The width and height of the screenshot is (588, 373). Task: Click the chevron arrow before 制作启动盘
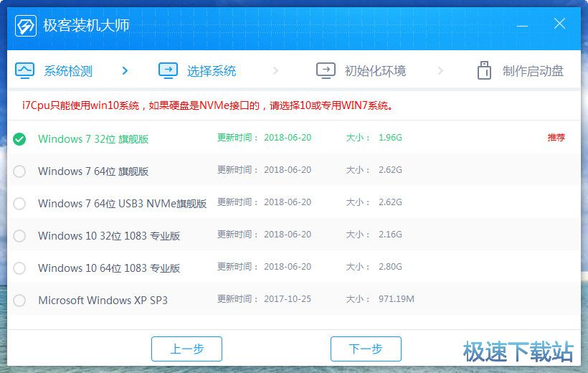click(440, 70)
